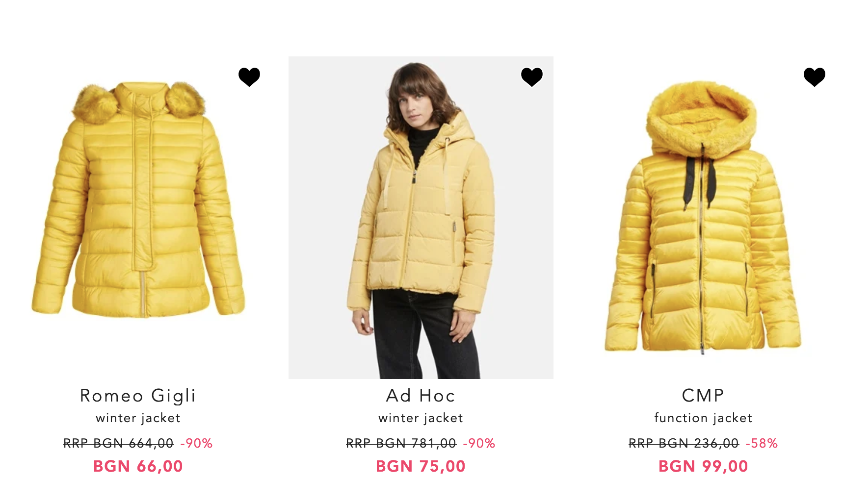Click the BGN 66,00 sale price

tap(138, 466)
